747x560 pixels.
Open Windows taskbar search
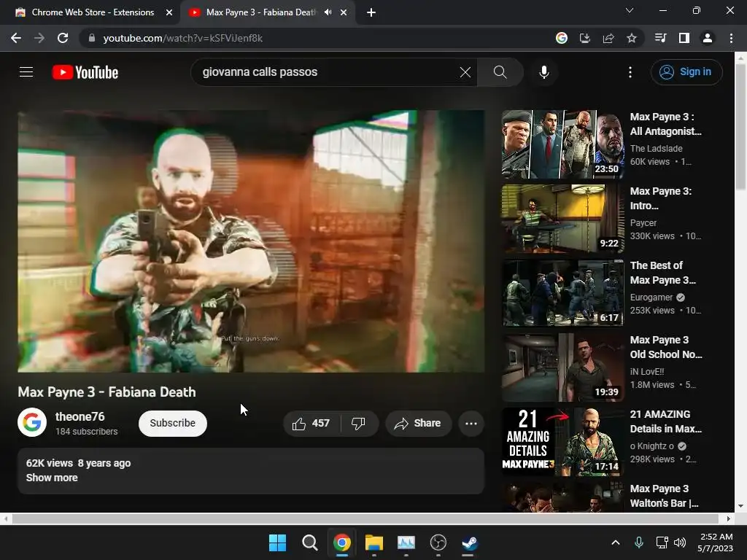point(309,542)
